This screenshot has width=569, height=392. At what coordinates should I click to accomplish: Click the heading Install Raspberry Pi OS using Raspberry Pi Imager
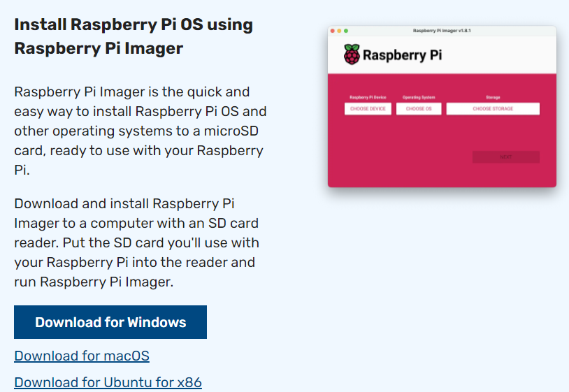click(x=134, y=36)
